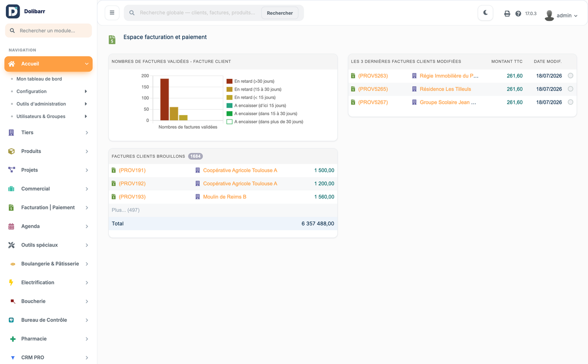Click the tallest dark red chart bar
This screenshot has width=588, height=364.
tap(164, 99)
